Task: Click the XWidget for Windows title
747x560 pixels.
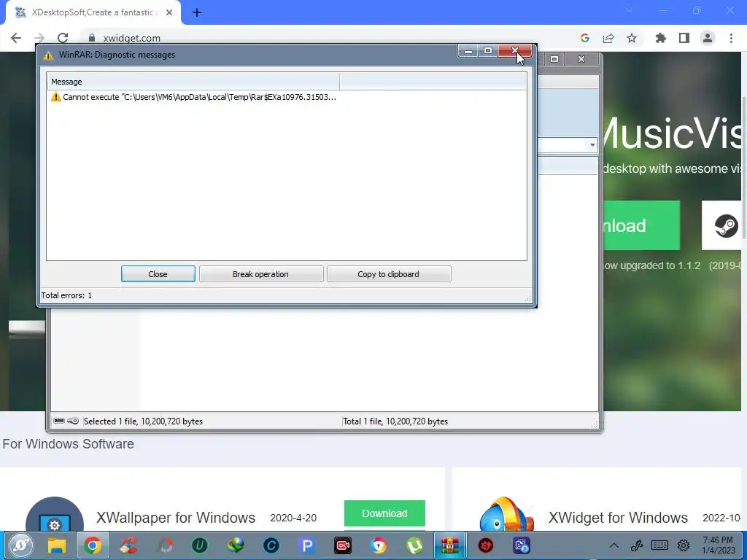Action: (618, 518)
